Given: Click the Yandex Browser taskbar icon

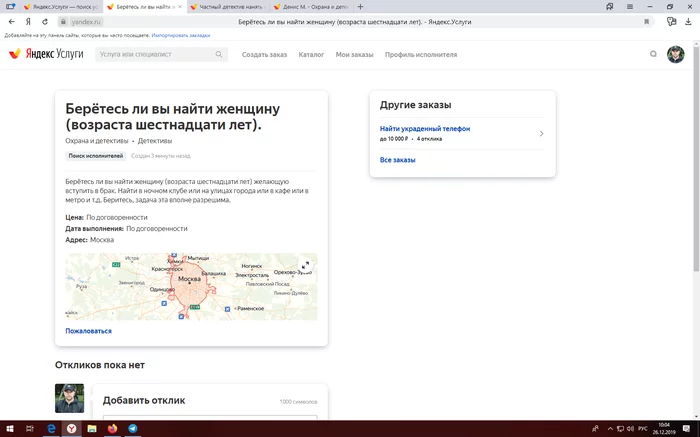Looking at the screenshot, I should coord(71,429).
